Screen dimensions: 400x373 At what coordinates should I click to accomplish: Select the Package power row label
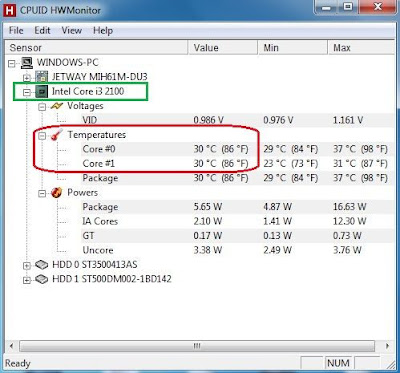pyautogui.click(x=100, y=207)
